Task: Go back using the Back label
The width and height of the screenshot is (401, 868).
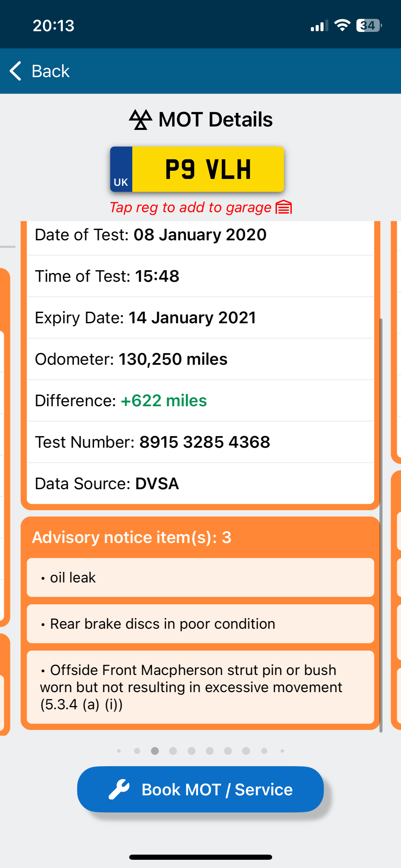Action: (51, 71)
